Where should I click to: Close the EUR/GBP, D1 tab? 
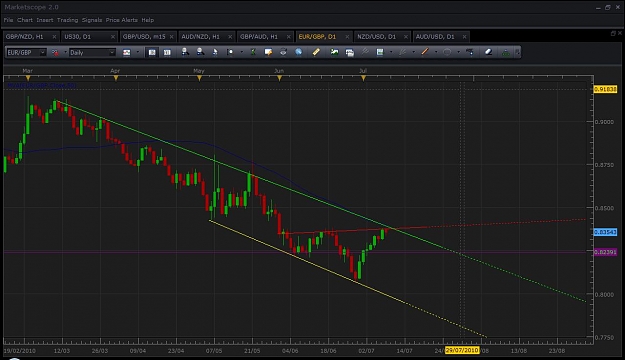pyautogui.click(x=347, y=37)
